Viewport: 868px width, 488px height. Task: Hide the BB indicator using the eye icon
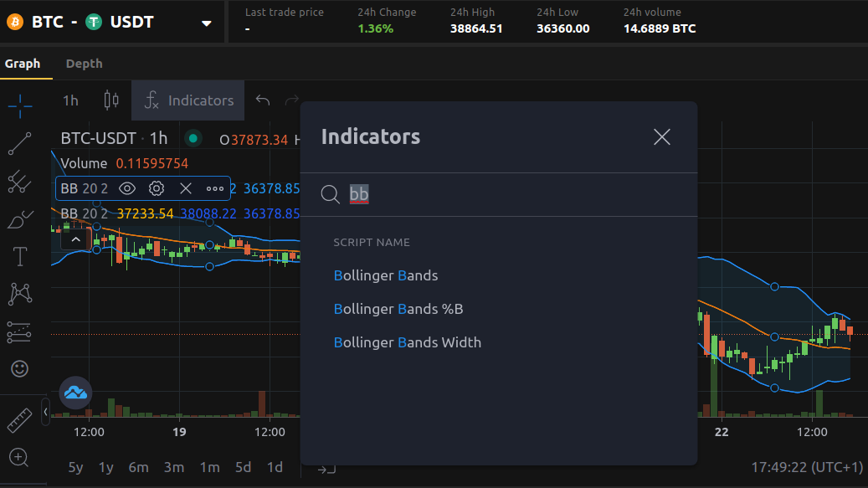coord(127,188)
